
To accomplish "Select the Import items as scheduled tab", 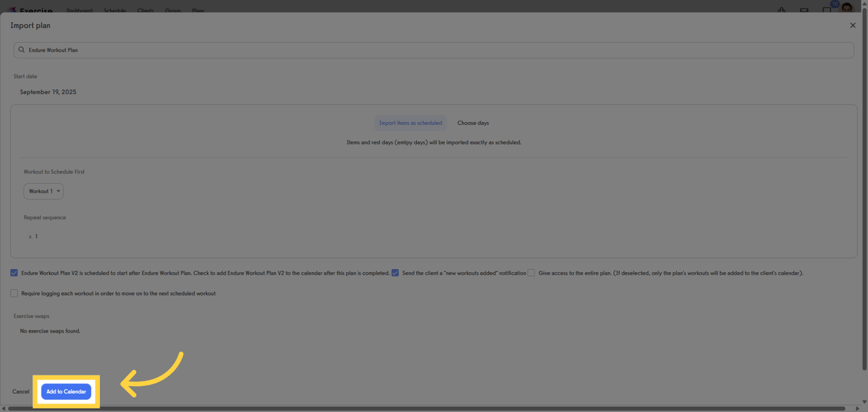I will click(x=410, y=123).
